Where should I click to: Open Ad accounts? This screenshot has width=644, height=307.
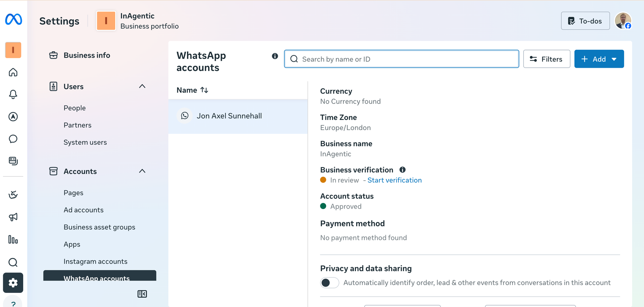(84, 210)
